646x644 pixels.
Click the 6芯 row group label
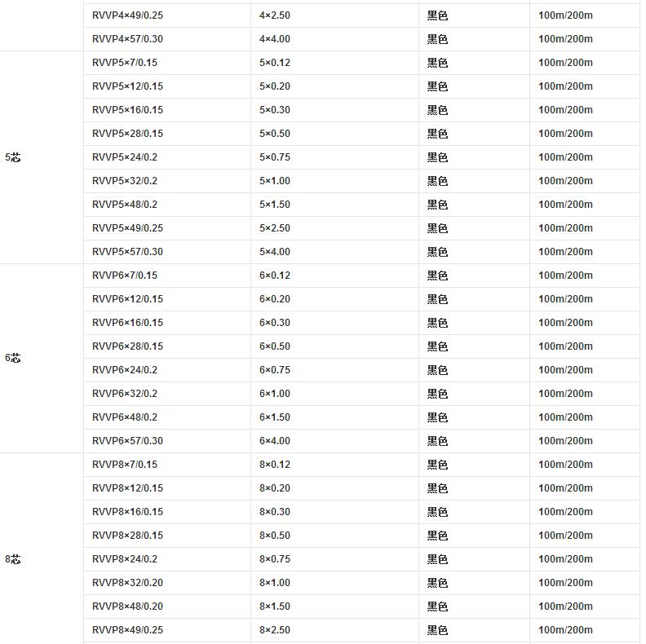tap(13, 358)
